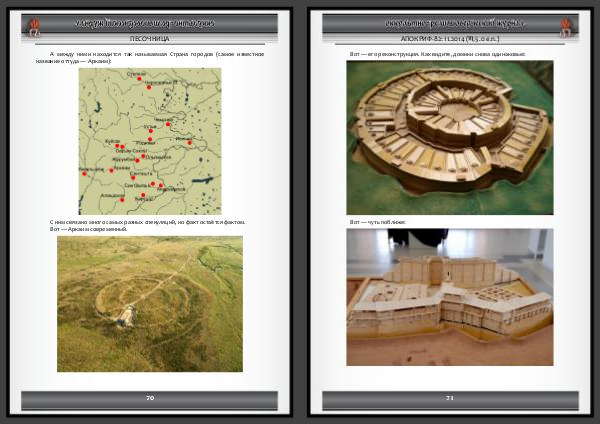
Task: Click the Куйсак red marker on map
Action: tap(116, 145)
